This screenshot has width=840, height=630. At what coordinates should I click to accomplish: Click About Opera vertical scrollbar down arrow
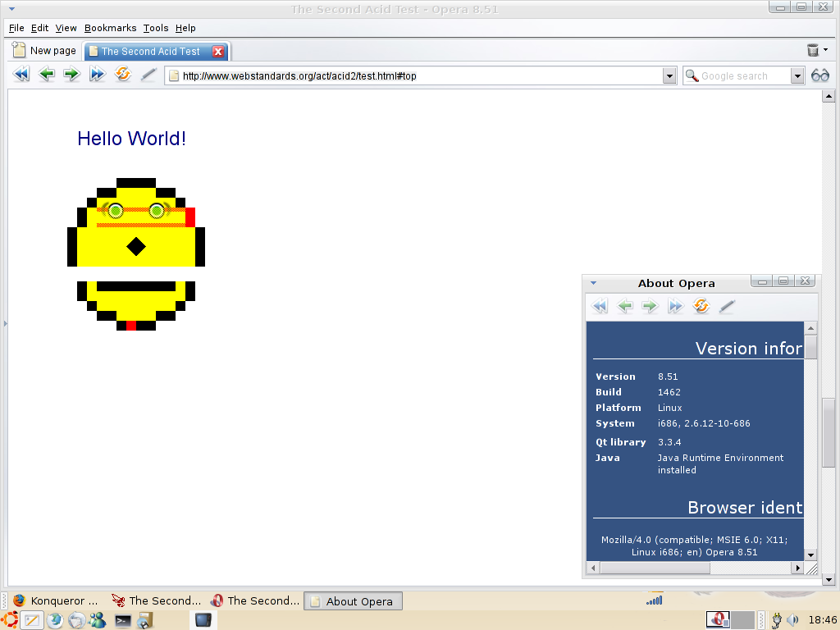(x=810, y=555)
